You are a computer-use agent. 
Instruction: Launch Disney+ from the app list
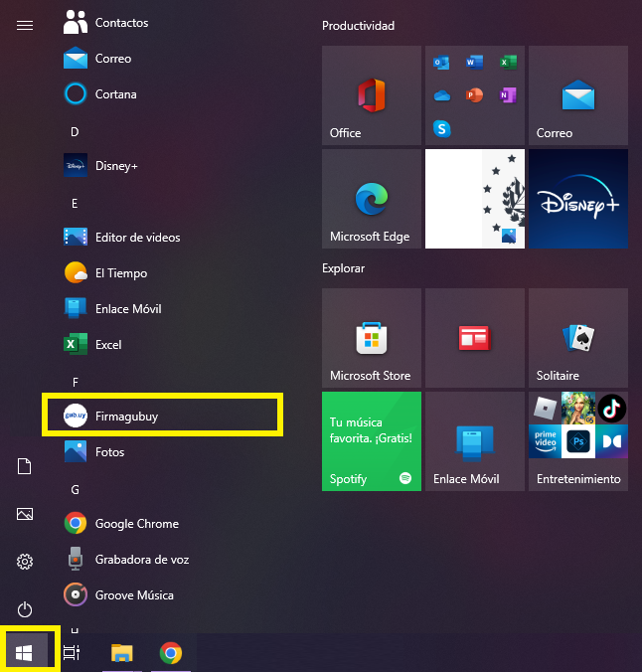pos(163,165)
